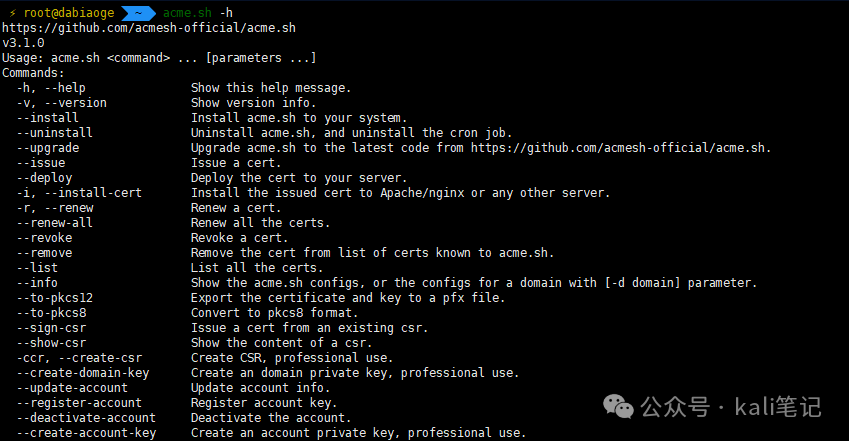This screenshot has width=849, height=441.
Task: Click the --sign-csr option
Action: [x=51, y=327]
